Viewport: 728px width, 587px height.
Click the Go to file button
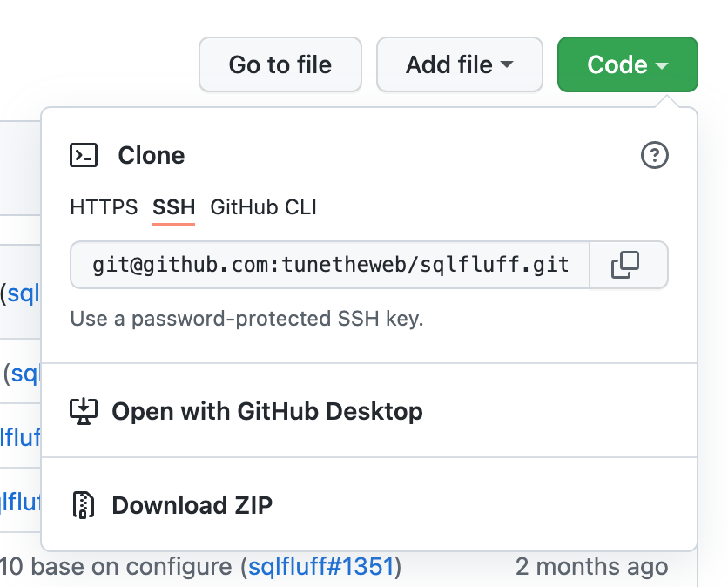[280, 64]
